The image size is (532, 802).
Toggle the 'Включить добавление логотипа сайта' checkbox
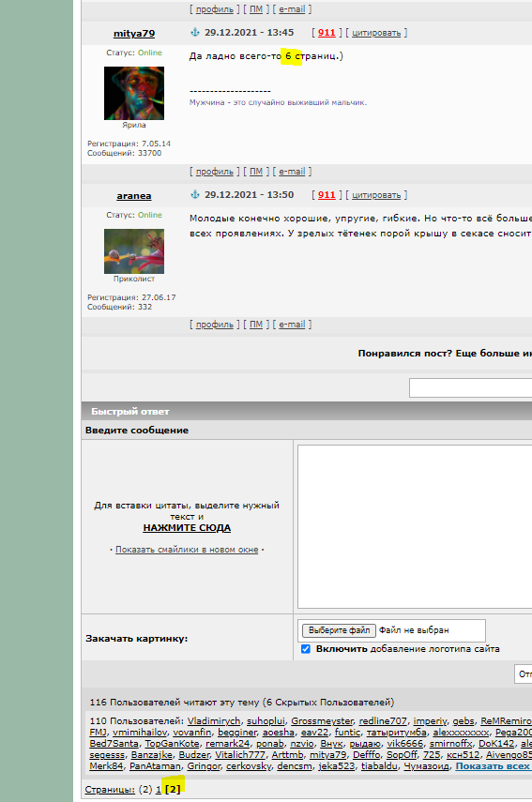(306, 649)
